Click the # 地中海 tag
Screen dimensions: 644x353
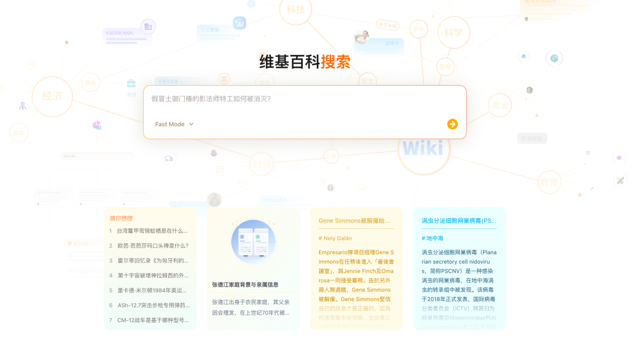[x=432, y=239]
